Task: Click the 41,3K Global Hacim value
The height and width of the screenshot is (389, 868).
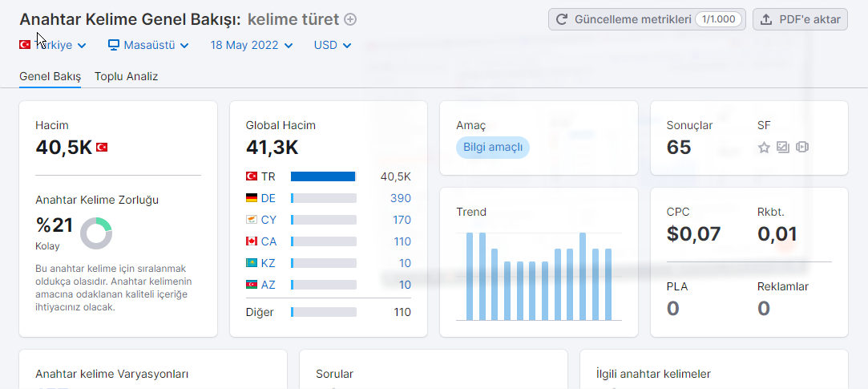Action: 272,148
